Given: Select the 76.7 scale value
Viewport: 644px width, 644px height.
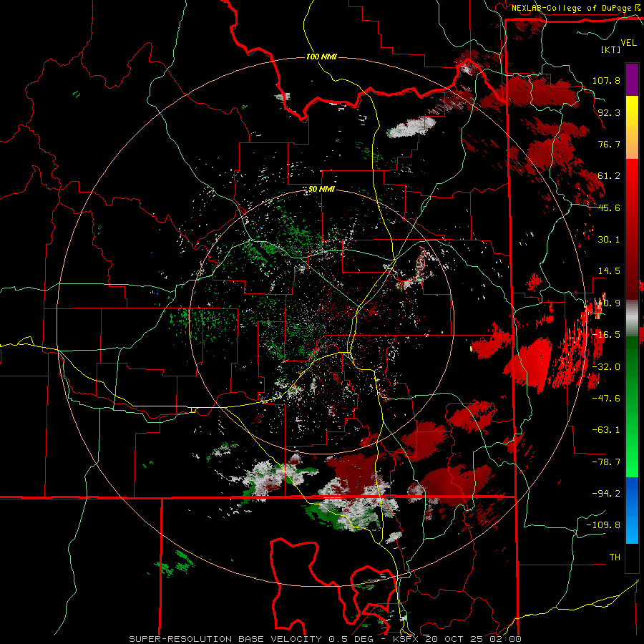Looking at the screenshot, I should pos(609,144).
